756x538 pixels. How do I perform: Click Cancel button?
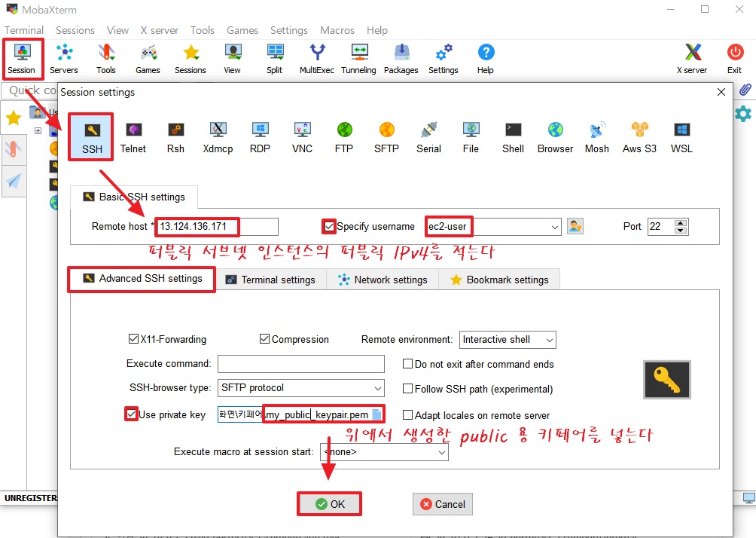point(443,504)
